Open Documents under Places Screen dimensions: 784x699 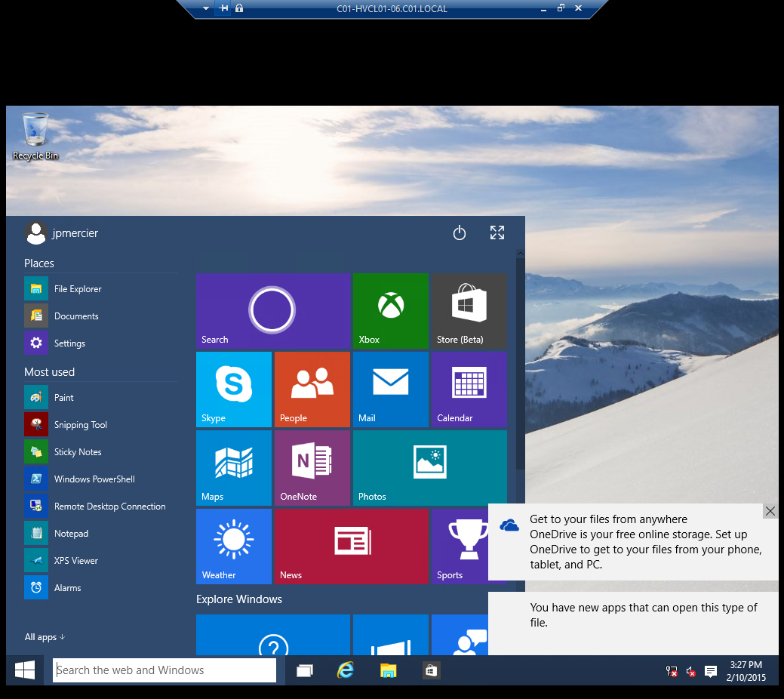click(x=101, y=316)
